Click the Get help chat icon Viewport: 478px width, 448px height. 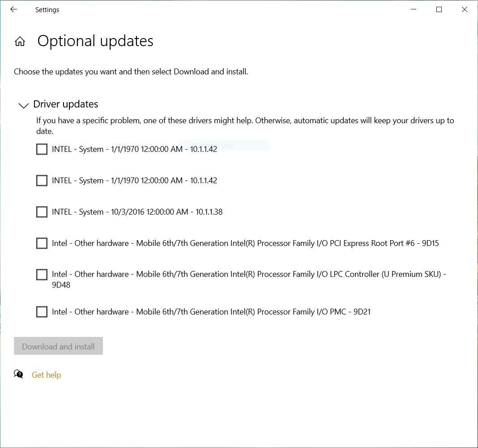(x=18, y=374)
